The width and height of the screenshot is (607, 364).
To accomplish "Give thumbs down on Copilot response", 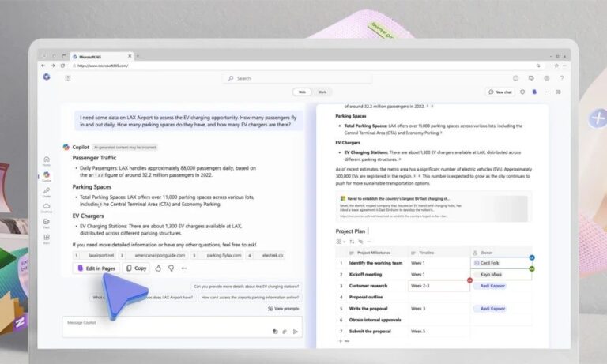I will point(171,268).
